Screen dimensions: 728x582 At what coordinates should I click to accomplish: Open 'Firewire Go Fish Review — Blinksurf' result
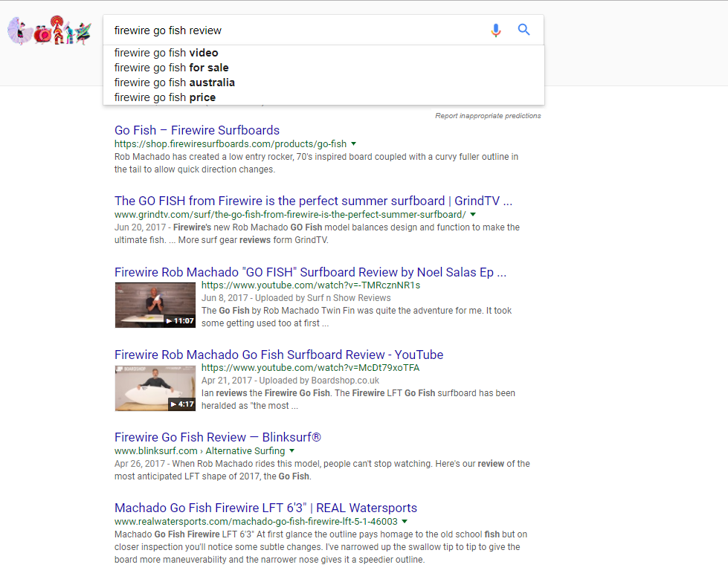[x=218, y=437]
